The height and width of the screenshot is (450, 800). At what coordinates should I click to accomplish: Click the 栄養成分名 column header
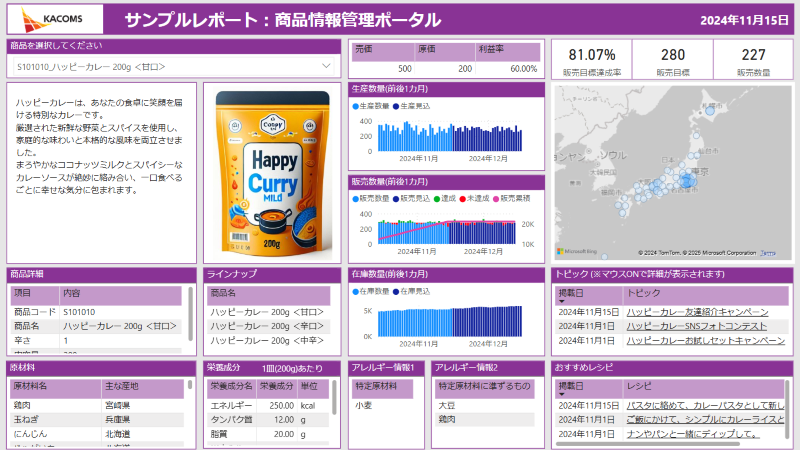click(232, 388)
